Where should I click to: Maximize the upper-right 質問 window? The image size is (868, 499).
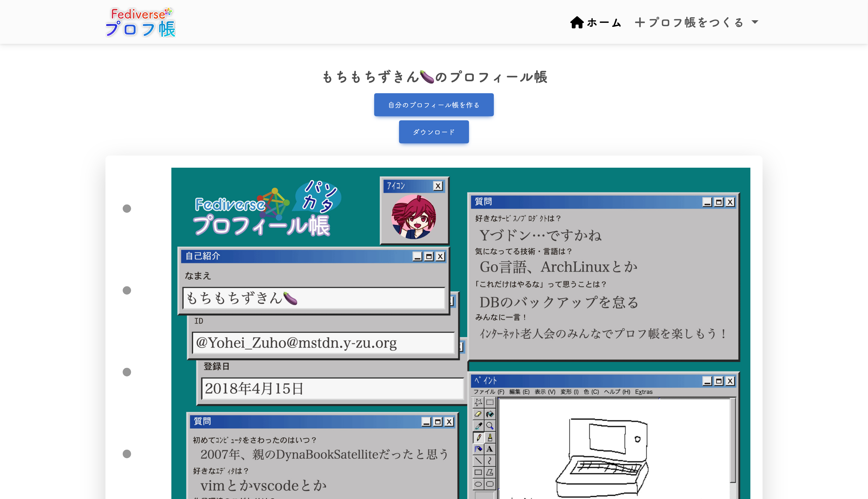[x=719, y=202]
